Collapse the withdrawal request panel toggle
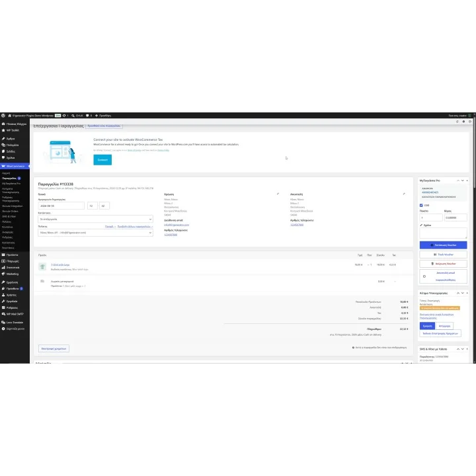The height and width of the screenshot is (476, 476). [x=467, y=293]
